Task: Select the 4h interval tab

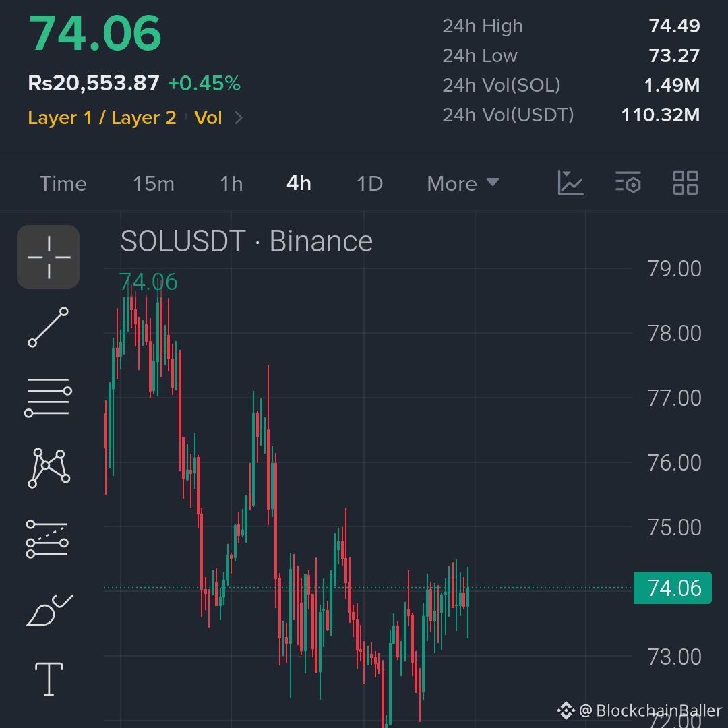Action: (299, 183)
